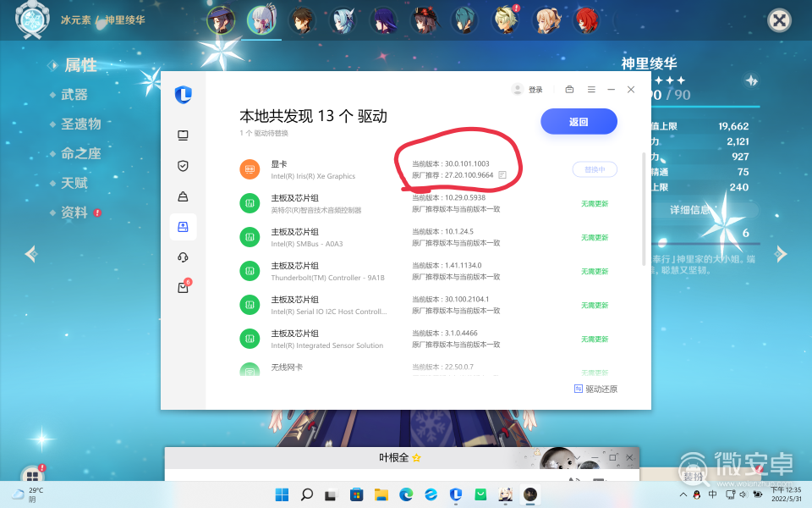Open the toolbox icon in Lenovo title bar
The width and height of the screenshot is (812, 508).
click(569, 90)
